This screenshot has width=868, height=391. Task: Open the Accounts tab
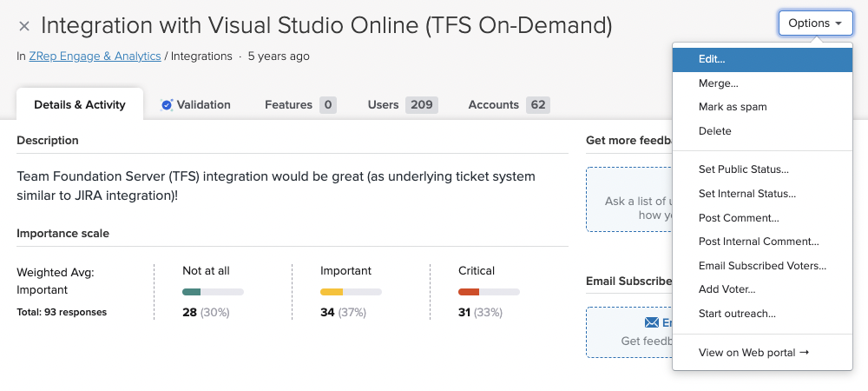tap(509, 104)
